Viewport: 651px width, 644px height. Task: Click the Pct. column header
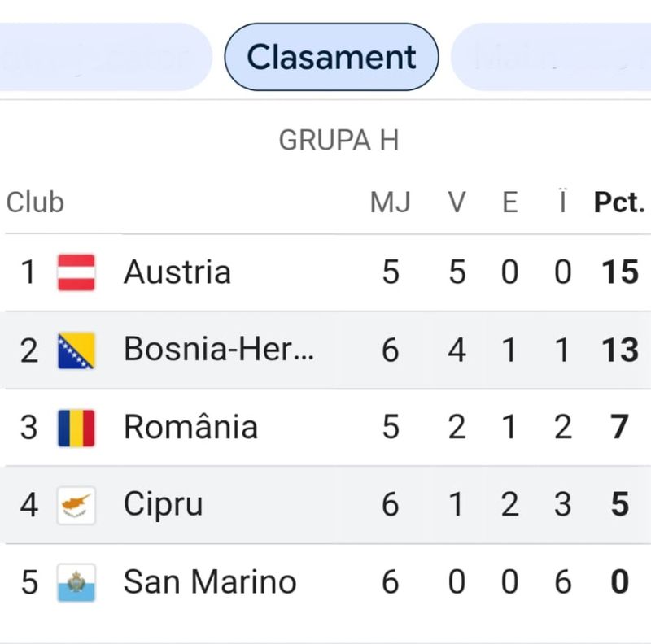[618, 202]
